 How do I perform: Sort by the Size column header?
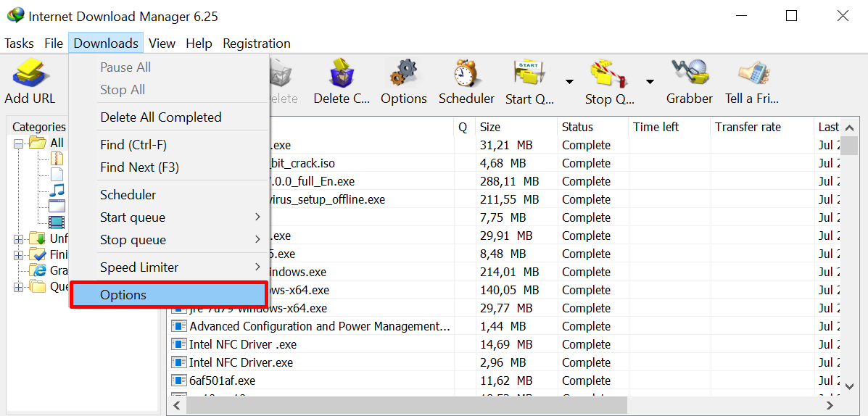click(x=516, y=128)
